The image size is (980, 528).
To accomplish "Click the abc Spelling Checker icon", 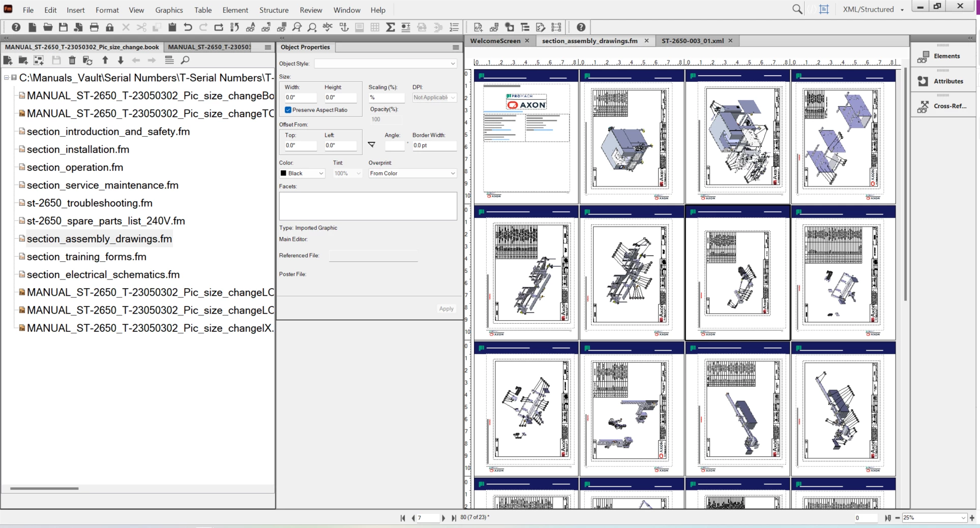I will click(328, 27).
